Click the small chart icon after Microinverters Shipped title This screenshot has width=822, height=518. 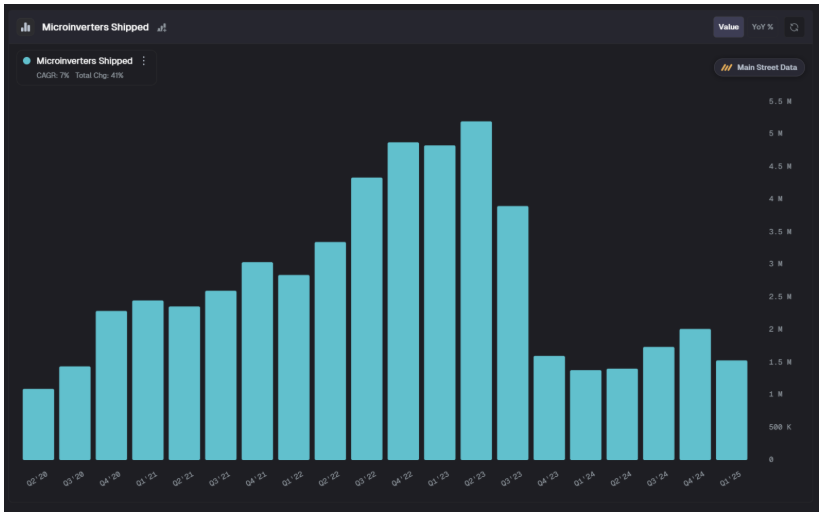point(162,27)
